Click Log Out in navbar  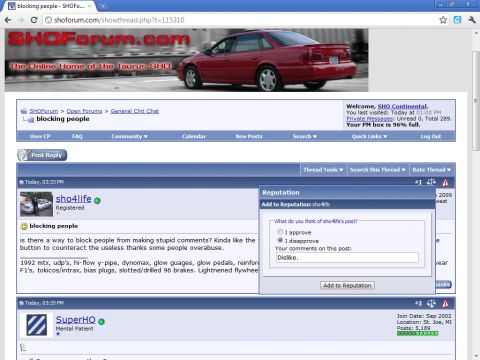pyautogui.click(x=431, y=136)
